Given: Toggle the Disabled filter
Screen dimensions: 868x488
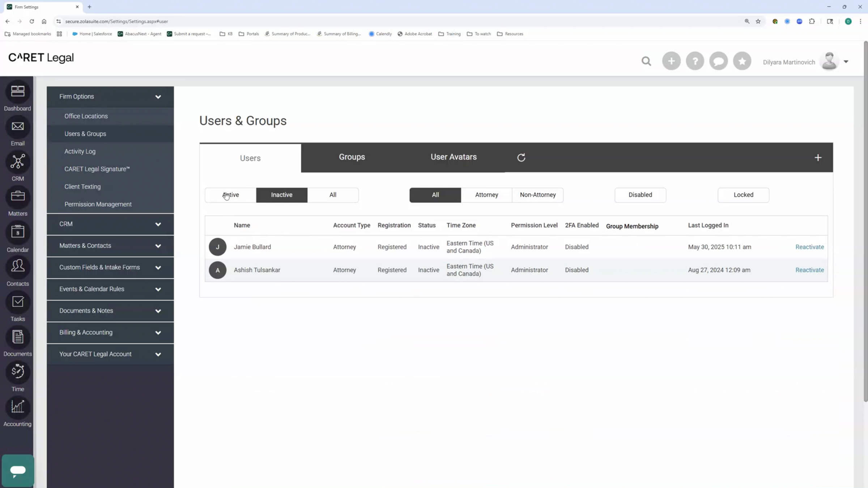Looking at the screenshot, I should pyautogui.click(x=640, y=195).
